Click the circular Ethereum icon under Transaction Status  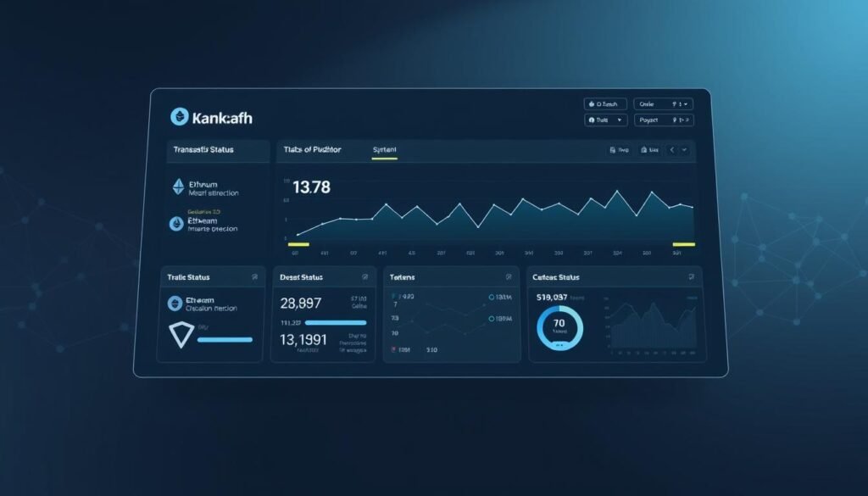point(177,224)
